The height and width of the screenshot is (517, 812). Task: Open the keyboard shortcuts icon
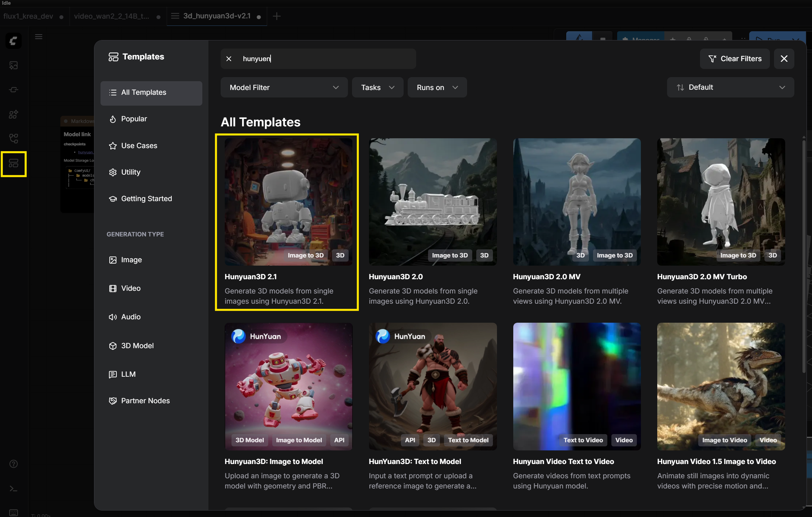pos(14,512)
